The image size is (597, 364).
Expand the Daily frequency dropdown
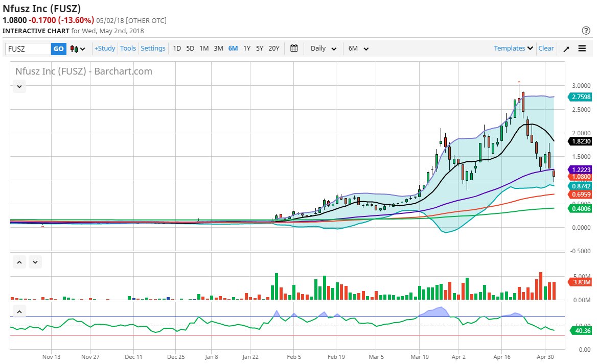323,48
